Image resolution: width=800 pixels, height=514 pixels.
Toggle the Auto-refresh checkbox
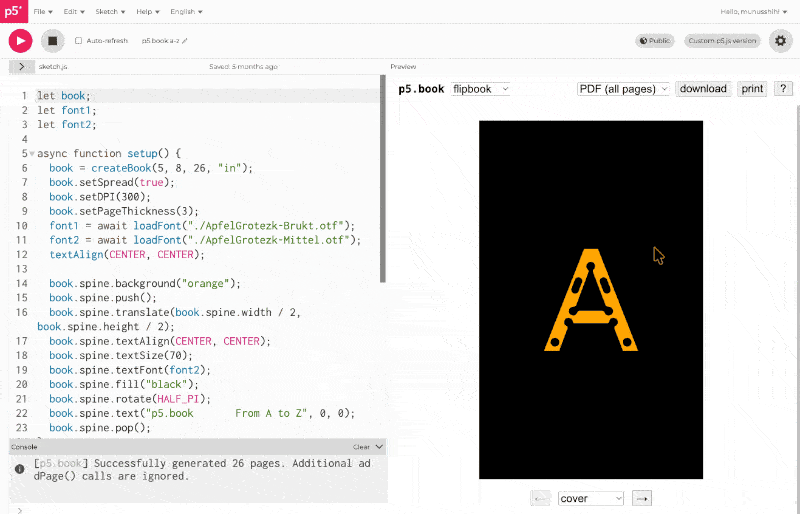tap(79, 41)
